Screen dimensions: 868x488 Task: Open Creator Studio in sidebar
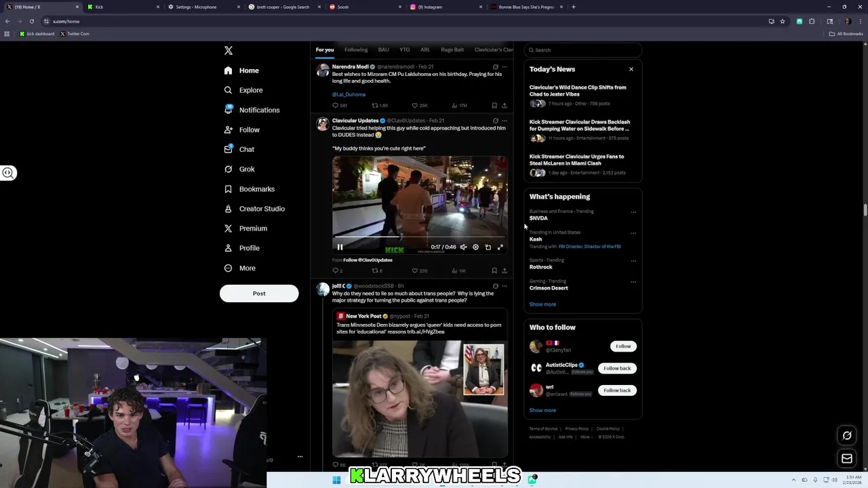[x=254, y=209]
